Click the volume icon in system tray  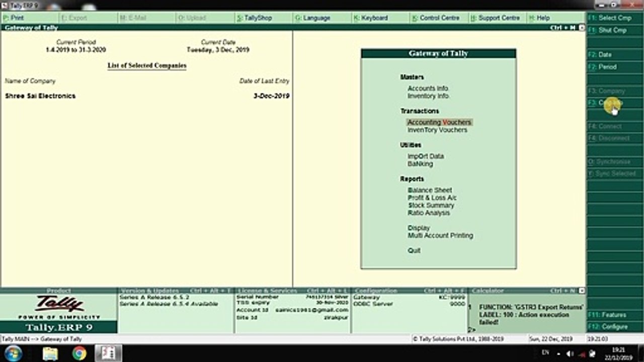(571, 354)
